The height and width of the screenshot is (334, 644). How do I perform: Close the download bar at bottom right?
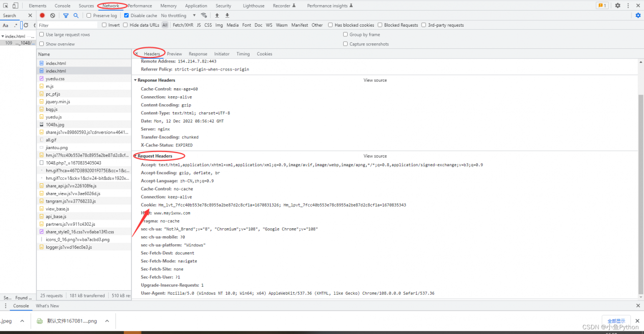click(636, 321)
